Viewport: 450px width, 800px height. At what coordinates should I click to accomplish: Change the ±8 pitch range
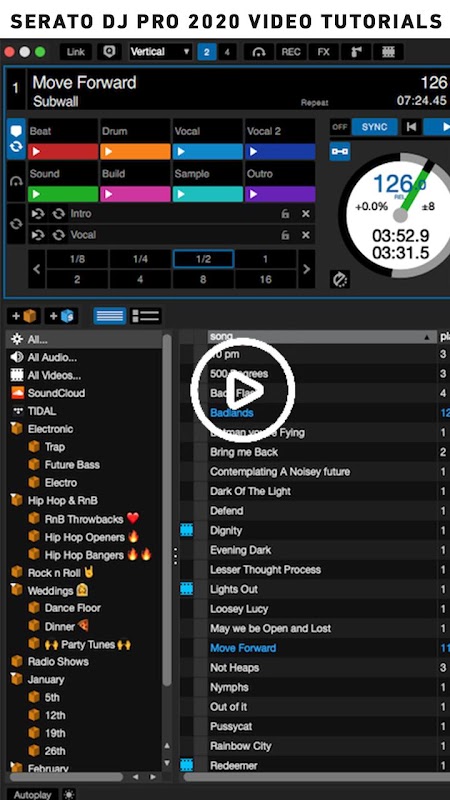pos(428,207)
